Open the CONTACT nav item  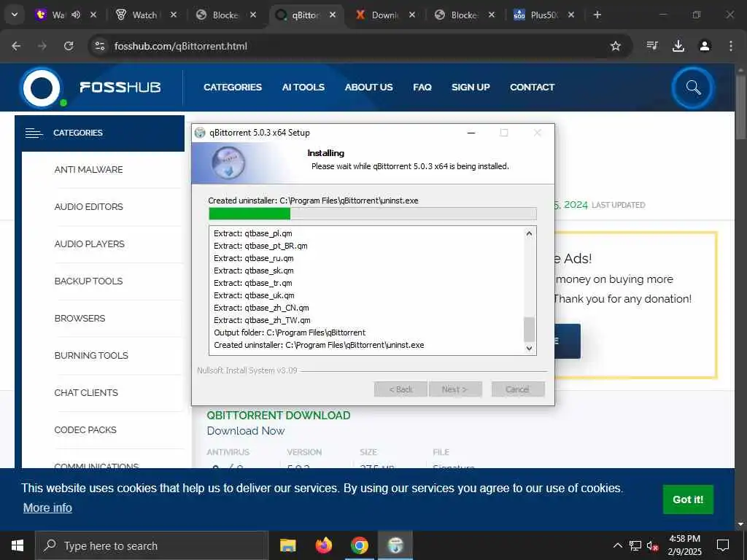[532, 87]
